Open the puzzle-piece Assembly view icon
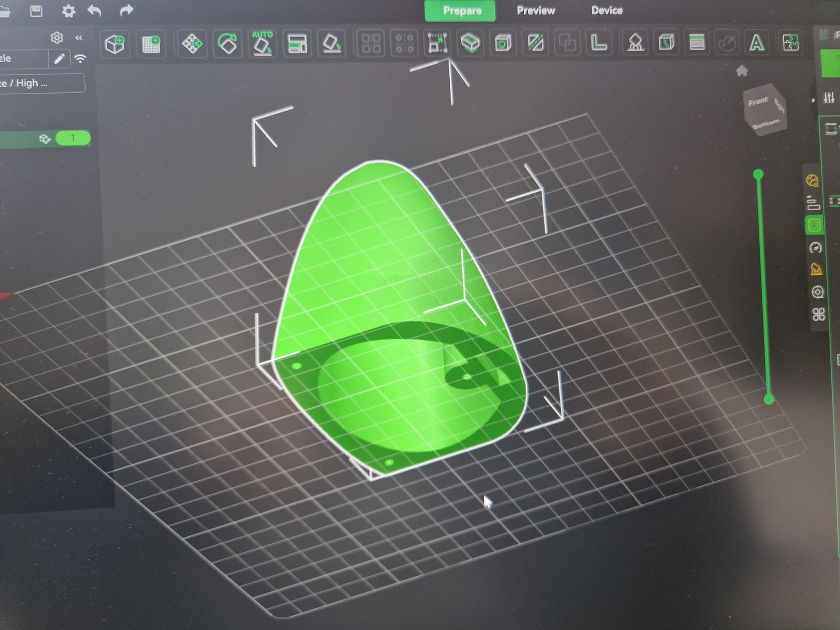This screenshot has height=630, width=840. pyautogui.click(x=791, y=43)
